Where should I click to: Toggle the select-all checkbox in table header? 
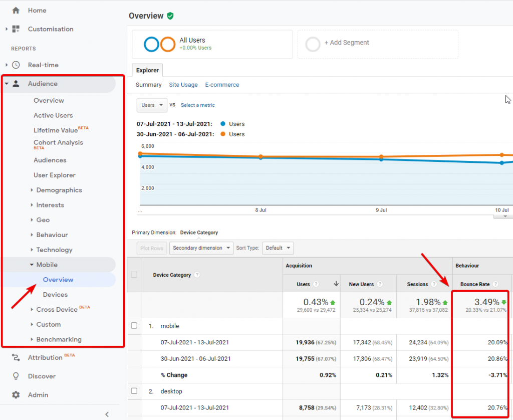tap(134, 275)
